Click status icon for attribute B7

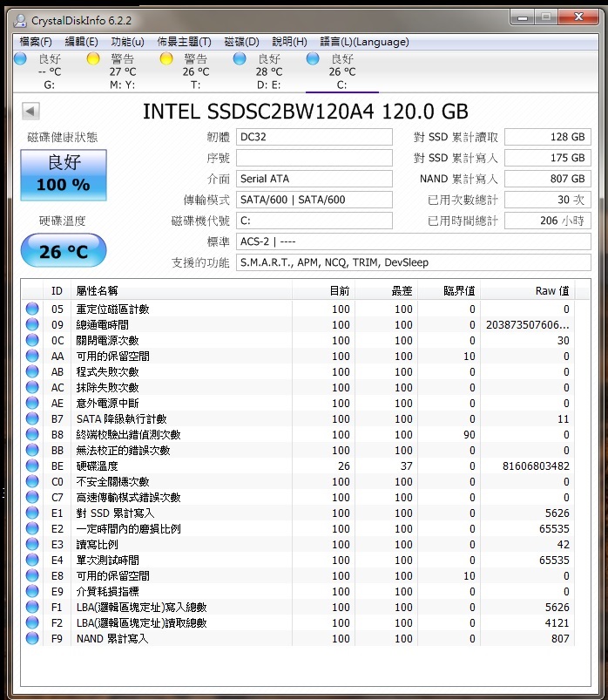tap(32, 418)
